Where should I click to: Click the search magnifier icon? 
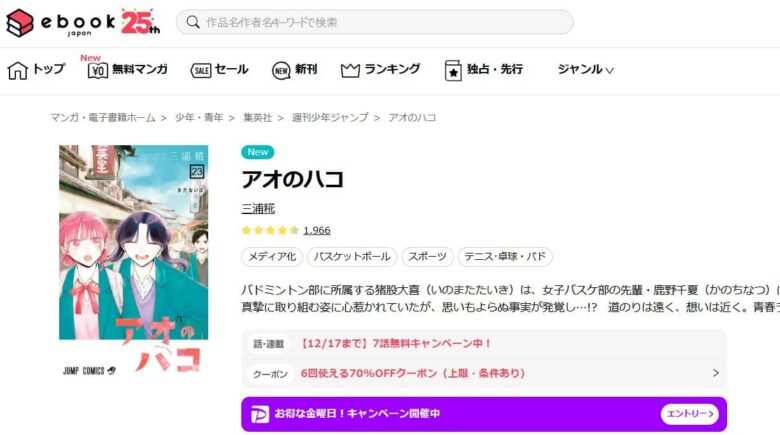click(x=193, y=22)
